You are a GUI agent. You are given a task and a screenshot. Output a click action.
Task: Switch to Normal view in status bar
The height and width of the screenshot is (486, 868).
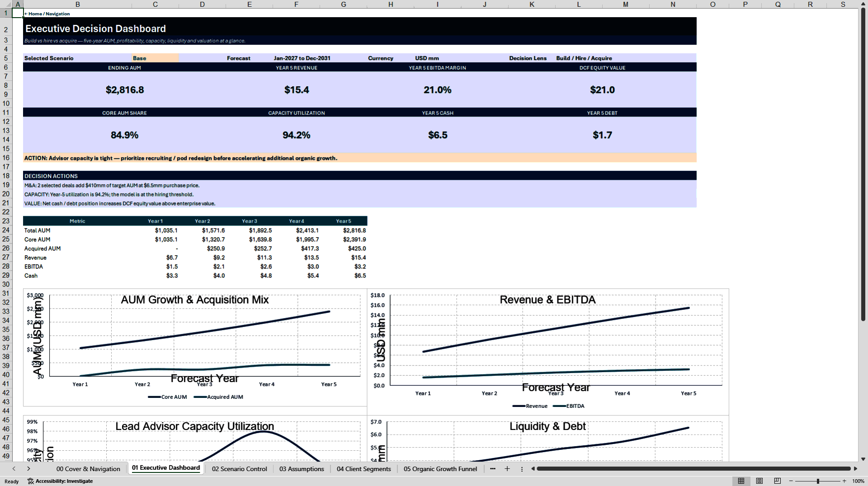(741, 481)
